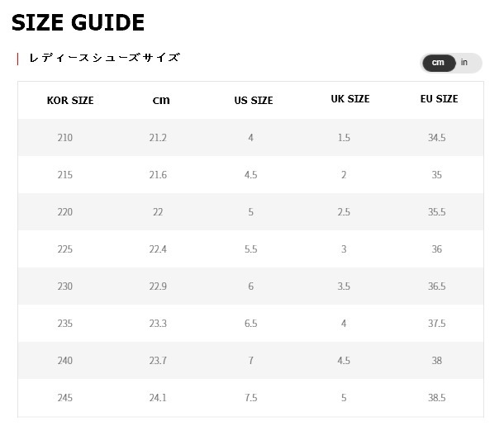Viewport: 504px width, 426px height.
Task: Select the 'cm' unit toggle option
Action: click(439, 63)
